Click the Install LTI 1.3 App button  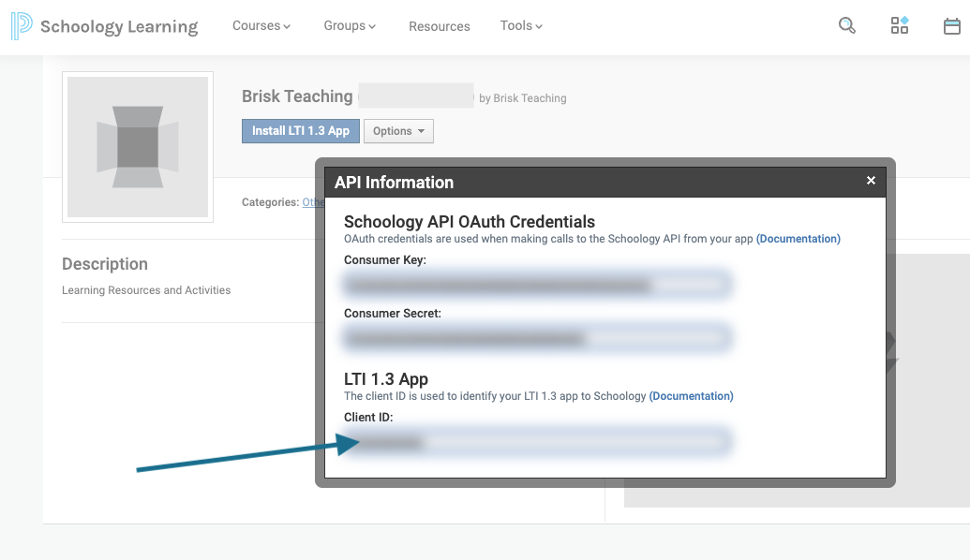click(301, 131)
